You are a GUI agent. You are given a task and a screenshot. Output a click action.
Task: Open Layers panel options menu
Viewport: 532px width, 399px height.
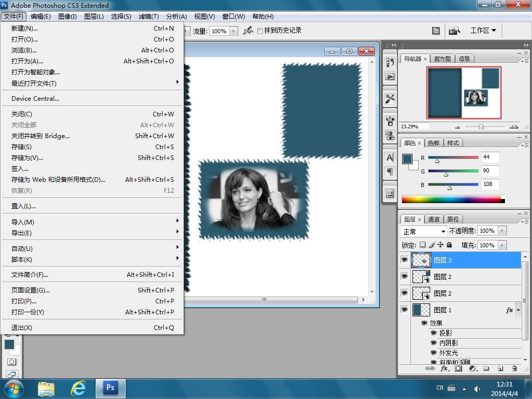[525, 221]
